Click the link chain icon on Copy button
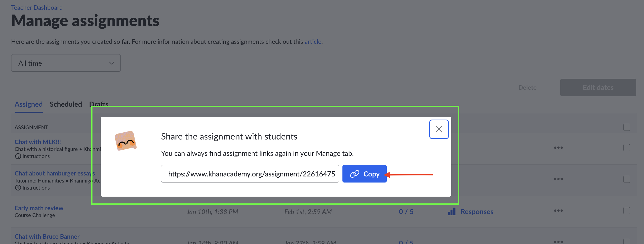Image resolution: width=644 pixels, height=244 pixels. tap(355, 174)
